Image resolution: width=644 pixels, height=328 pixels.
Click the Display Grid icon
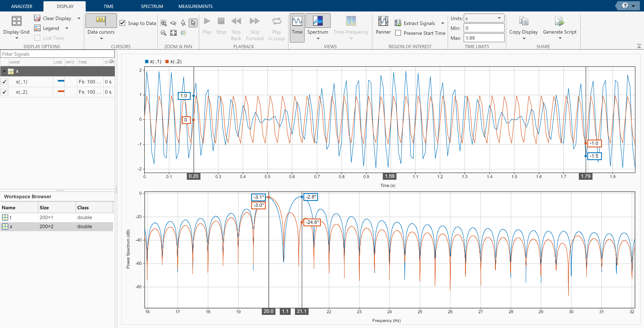pyautogui.click(x=17, y=21)
